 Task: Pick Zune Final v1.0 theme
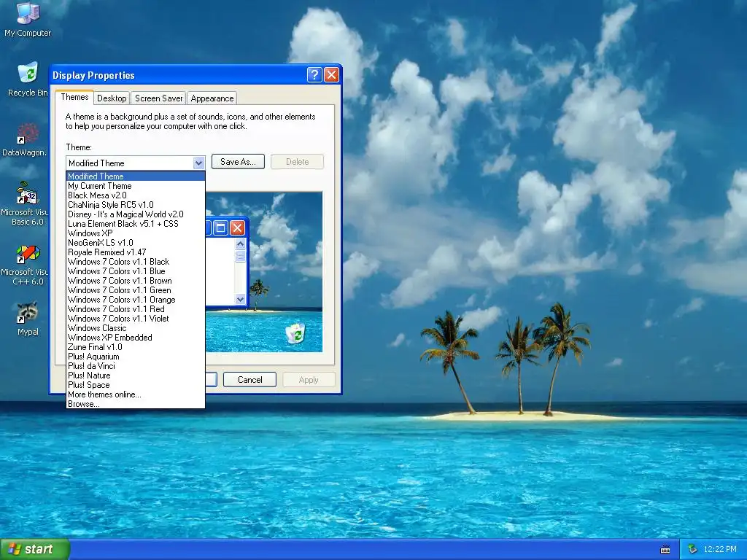coord(135,347)
